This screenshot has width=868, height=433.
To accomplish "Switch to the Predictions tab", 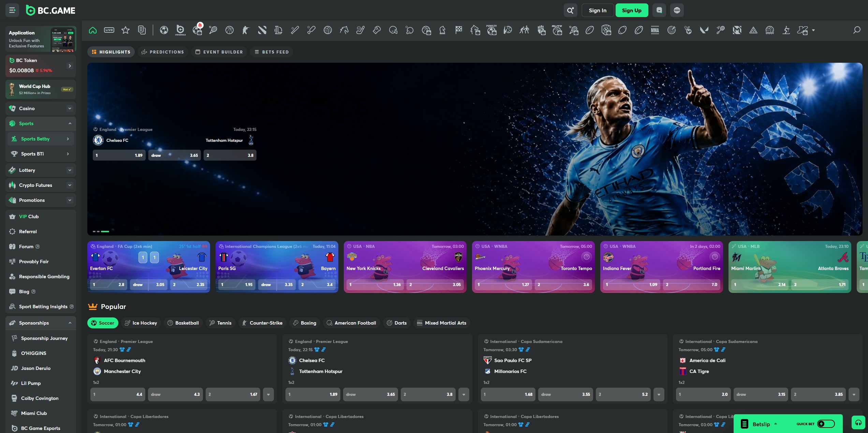I will click(163, 52).
